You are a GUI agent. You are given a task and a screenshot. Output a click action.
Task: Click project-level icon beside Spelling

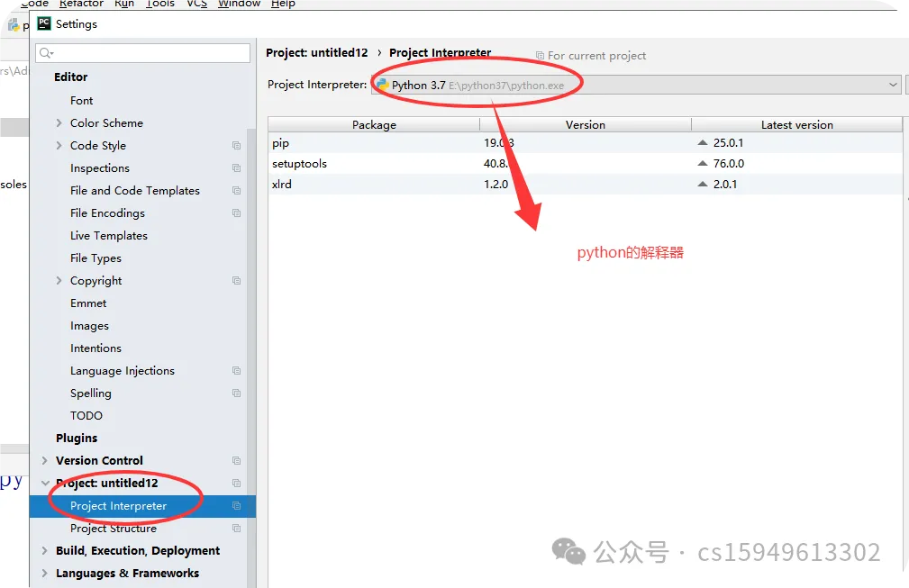click(x=237, y=394)
